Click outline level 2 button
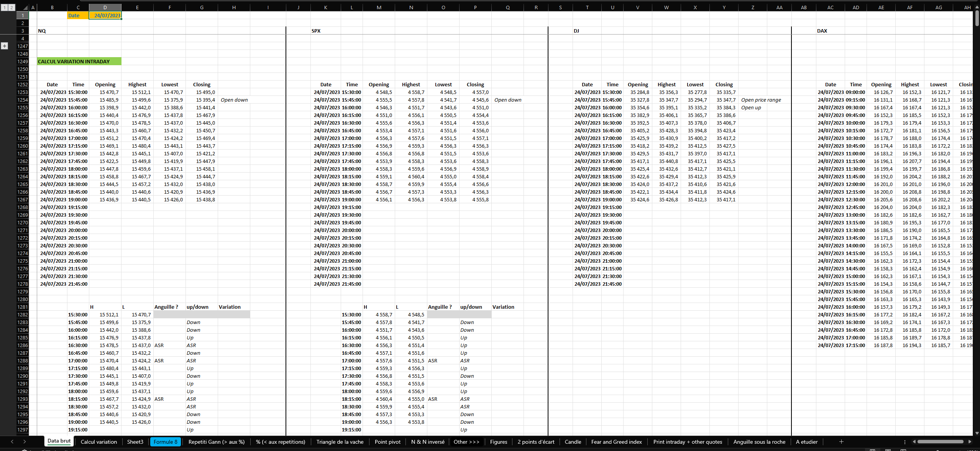The image size is (980, 451). click(11, 7)
